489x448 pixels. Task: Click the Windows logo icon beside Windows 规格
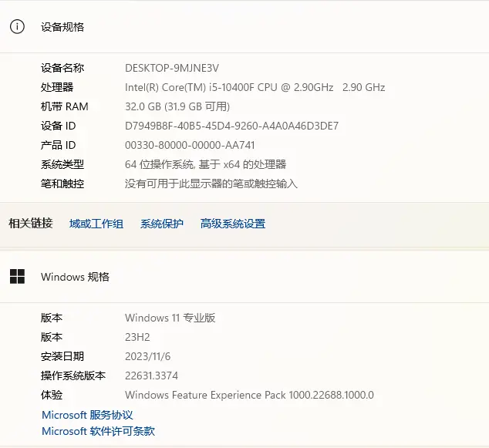[x=17, y=277]
